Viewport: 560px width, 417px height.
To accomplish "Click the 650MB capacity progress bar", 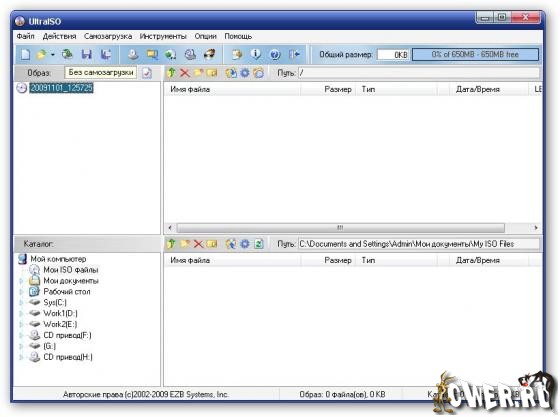I will tap(475, 55).
